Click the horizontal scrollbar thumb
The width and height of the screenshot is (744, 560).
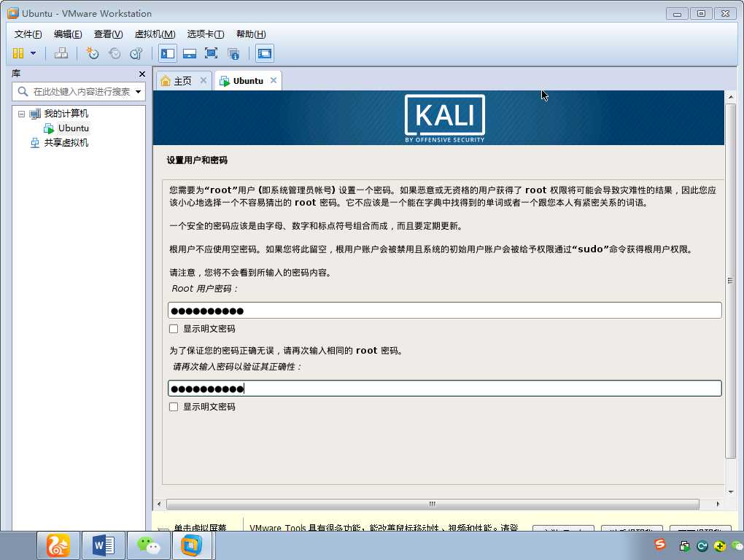click(433, 504)
